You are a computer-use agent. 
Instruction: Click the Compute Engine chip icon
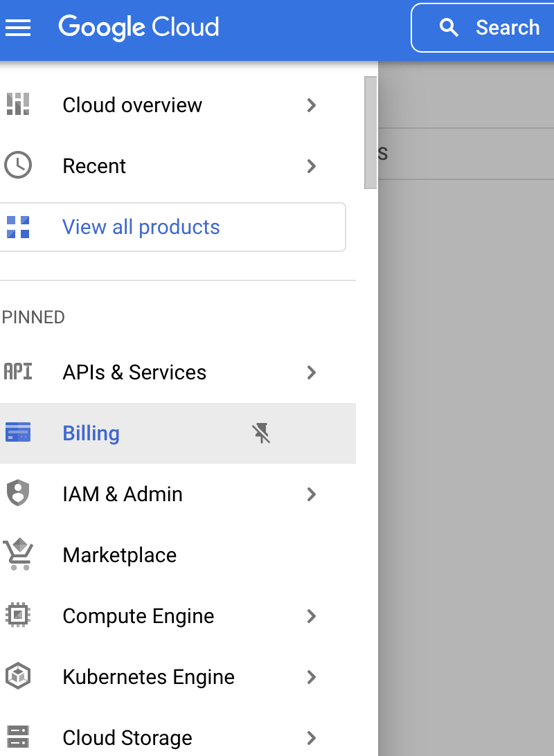(18, 615)
